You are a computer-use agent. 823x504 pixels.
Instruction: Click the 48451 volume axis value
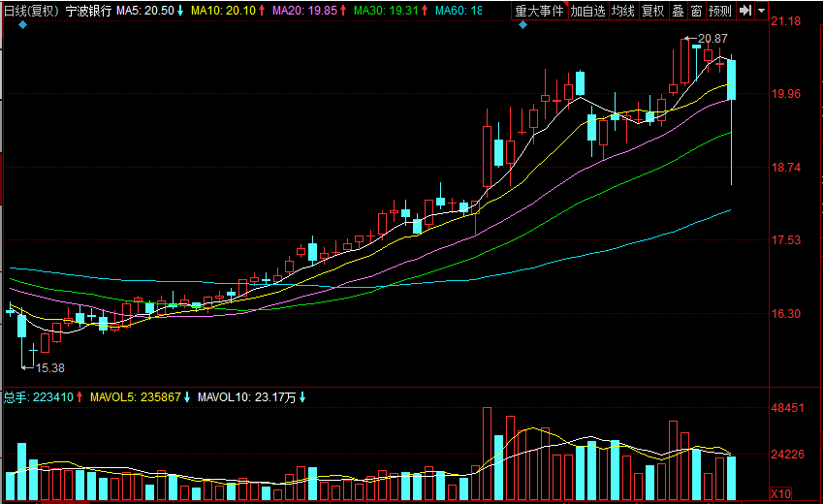click(787, 408)
